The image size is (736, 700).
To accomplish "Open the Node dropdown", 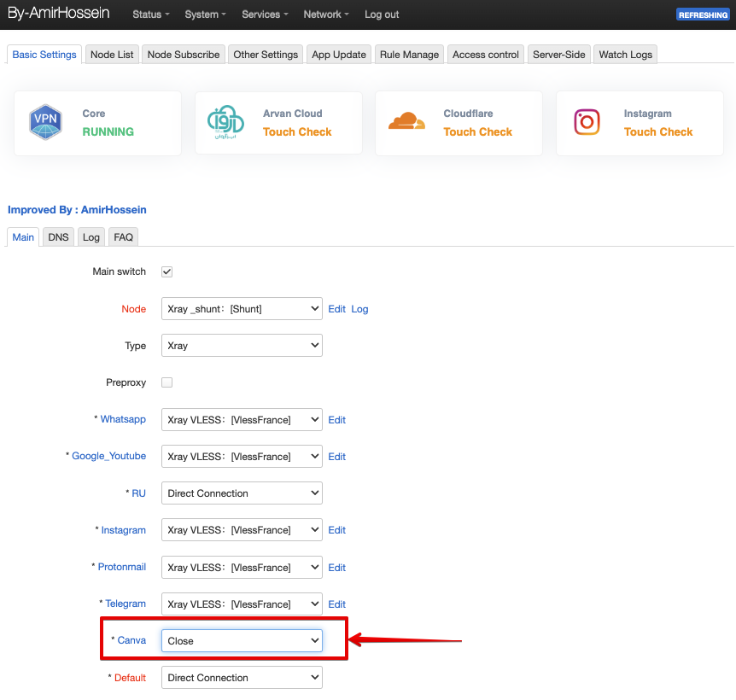I will (242, 309).
